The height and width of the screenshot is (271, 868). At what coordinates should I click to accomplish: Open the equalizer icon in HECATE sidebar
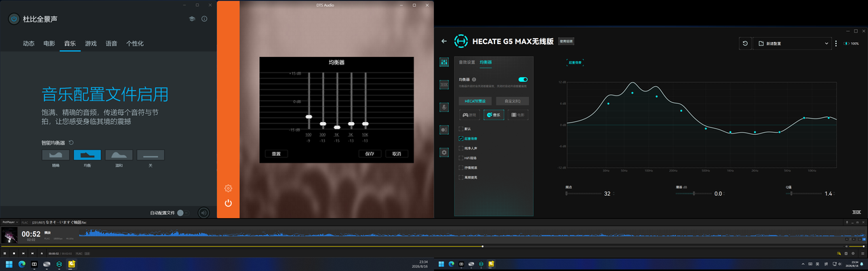click(444, 62)
